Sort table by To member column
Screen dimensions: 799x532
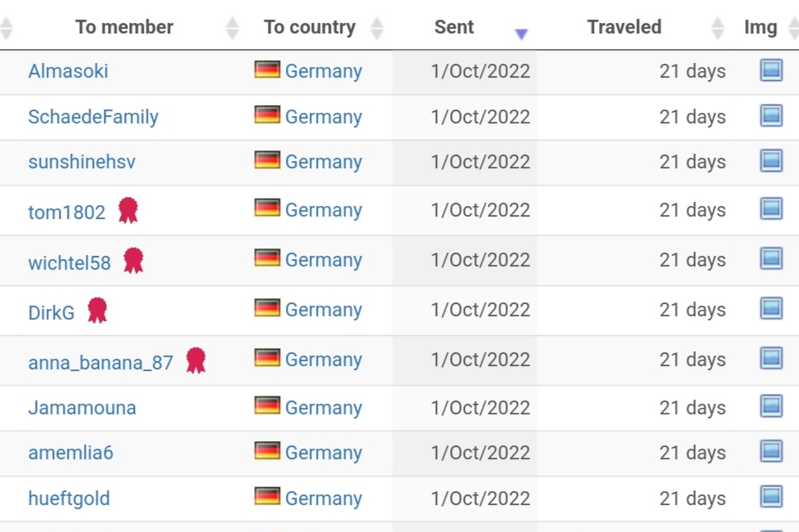(124, 27)
